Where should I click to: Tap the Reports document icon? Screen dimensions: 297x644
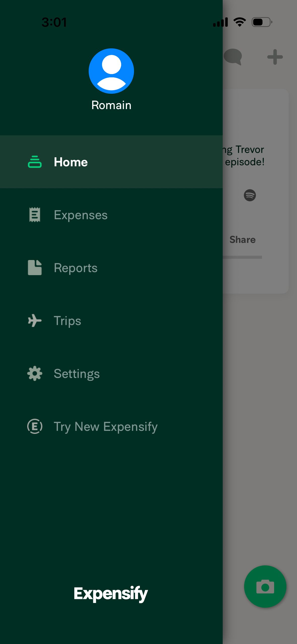[x=35, y=268]
